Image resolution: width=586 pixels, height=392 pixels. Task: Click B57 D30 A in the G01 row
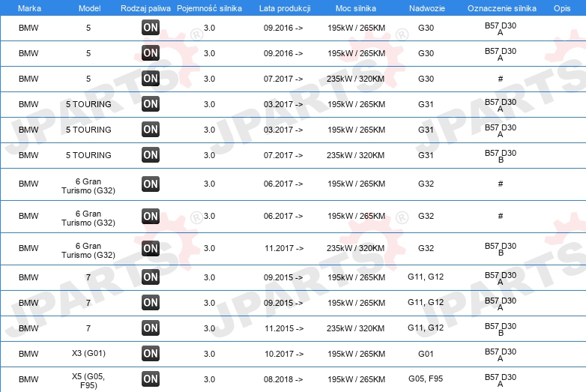501,355
